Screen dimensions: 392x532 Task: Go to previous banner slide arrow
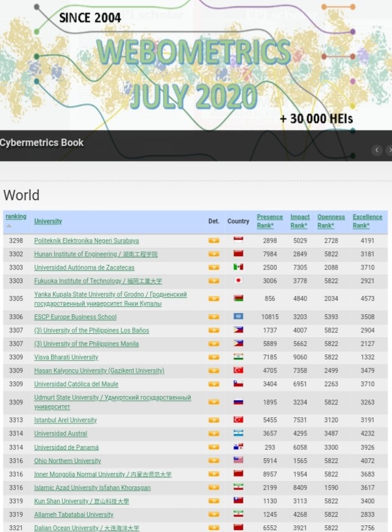tap(377, 150)
